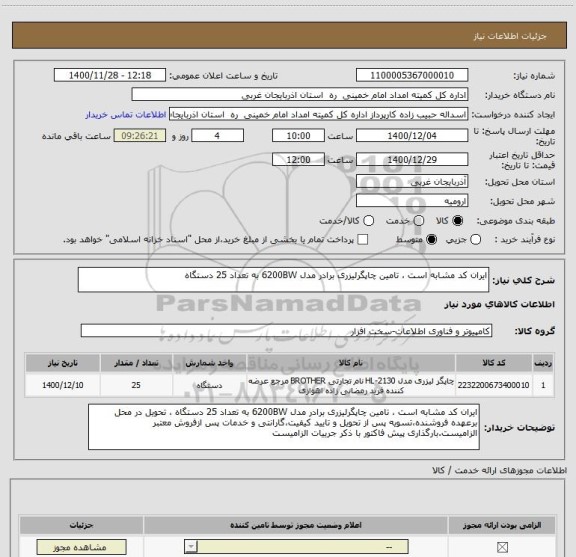Click the delivery city field ارومیه

pyautogui.click(x=412, y=201)
